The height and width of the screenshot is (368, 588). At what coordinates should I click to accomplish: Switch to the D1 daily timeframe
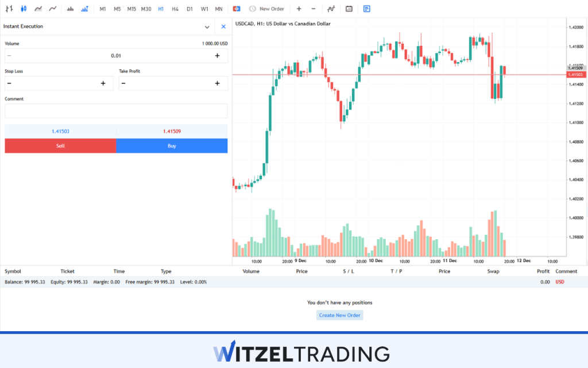pyautogui.click(x=189, y=9)
